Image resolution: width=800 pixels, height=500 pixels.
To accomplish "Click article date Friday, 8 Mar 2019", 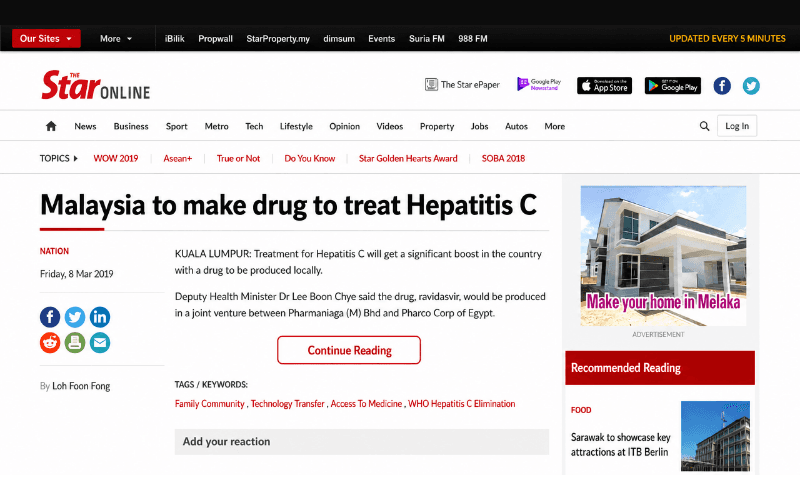I will 77,274.
